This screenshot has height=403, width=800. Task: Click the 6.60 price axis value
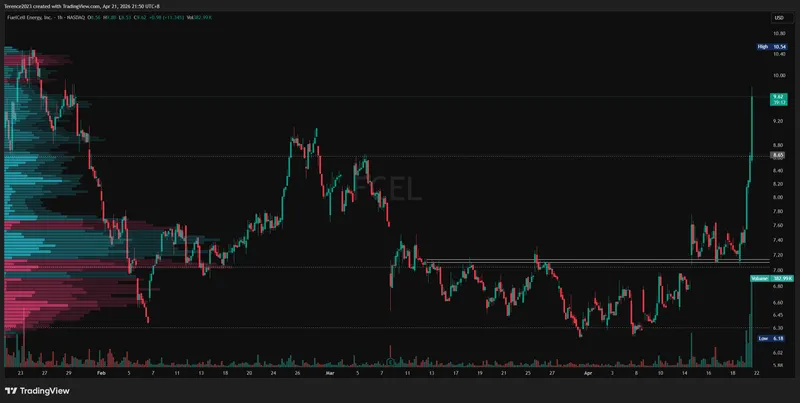click(x=779, y=302)
